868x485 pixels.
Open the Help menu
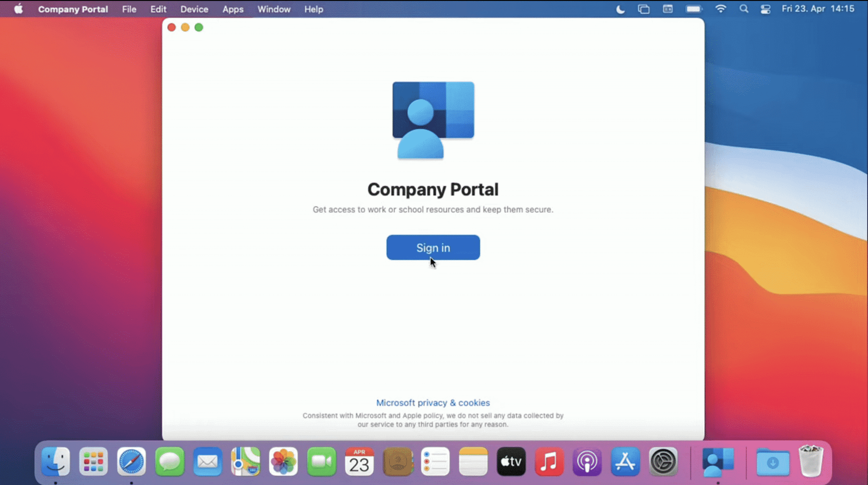tap(313, 9)
